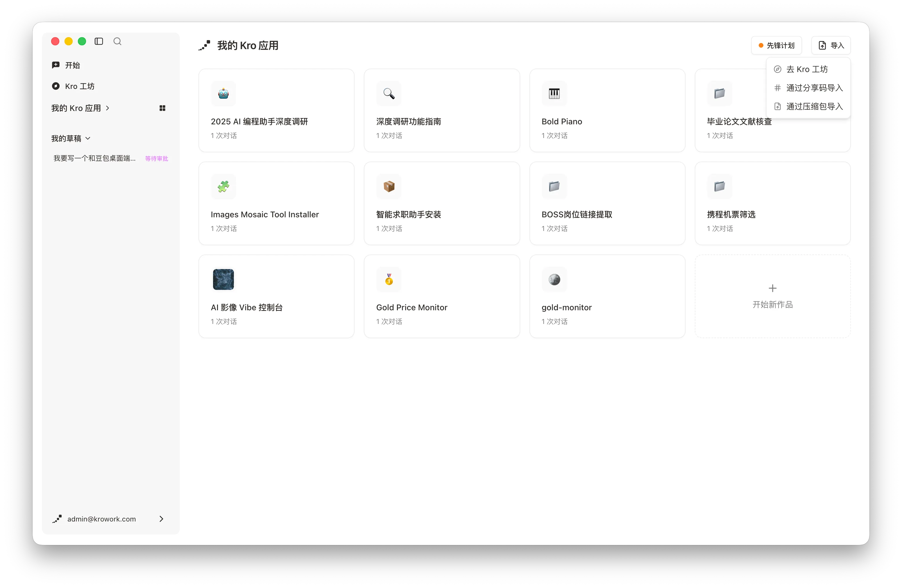Click the plus icon for 开始新作品
The height and width of the screenshot is (588, 902).
[772, 288]
